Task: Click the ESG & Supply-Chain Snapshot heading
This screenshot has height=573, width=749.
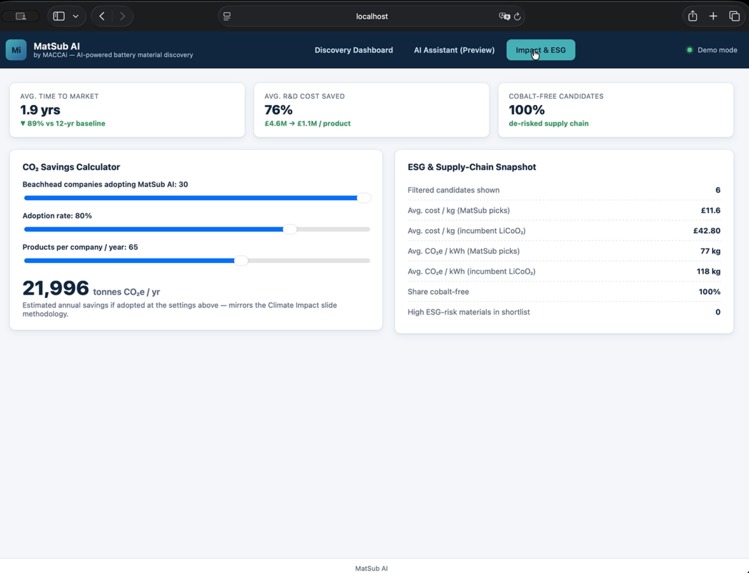Action: [x=472, y=167]
